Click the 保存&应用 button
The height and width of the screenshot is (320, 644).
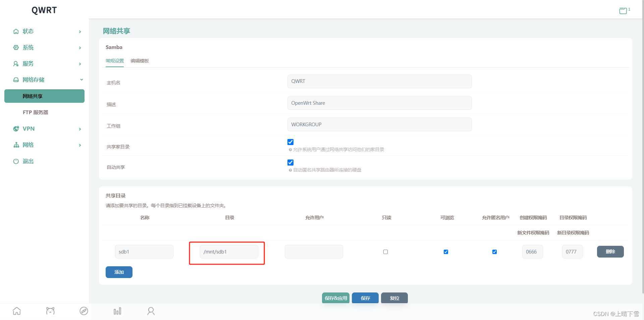pos(336,298)
